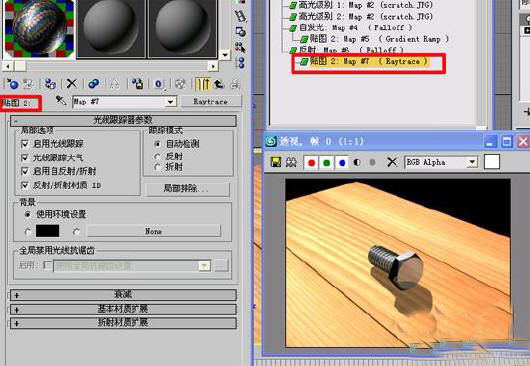Open the RGB Alpha channel dropdown
This screenshot has width=530, height=366.
[x=472, y=162]
